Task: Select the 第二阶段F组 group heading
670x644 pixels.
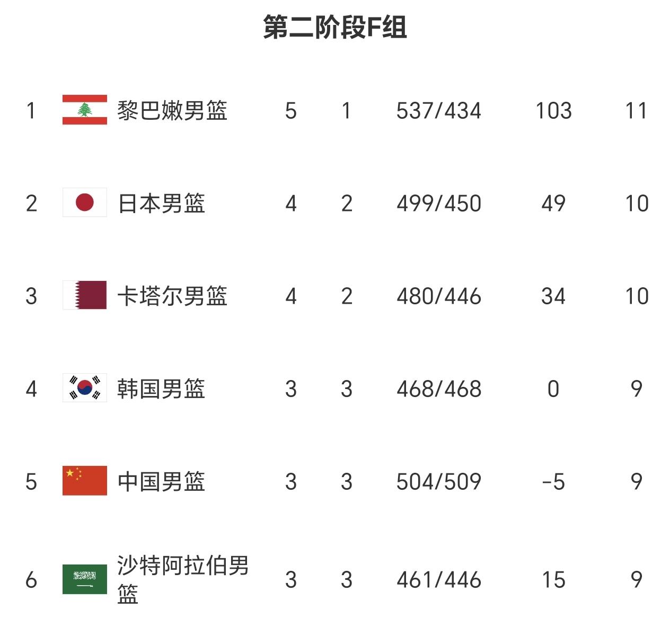Action: coord(335,28)
